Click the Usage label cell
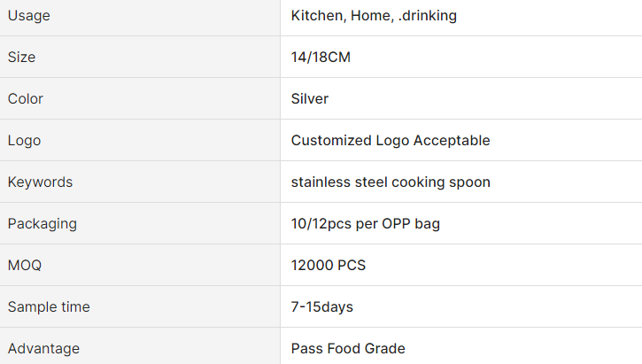This screenshot has height=364, width=642. [29, 16]
